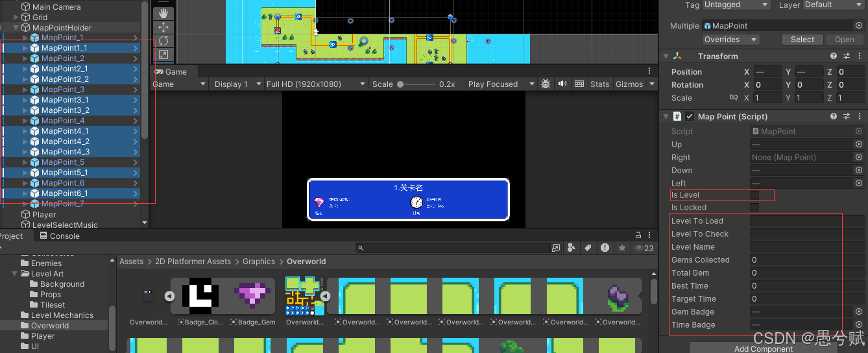The width and height of the screenshot is (868, 353).
Task: Open Full HD resolution dropdown
Action: [316, 84]
